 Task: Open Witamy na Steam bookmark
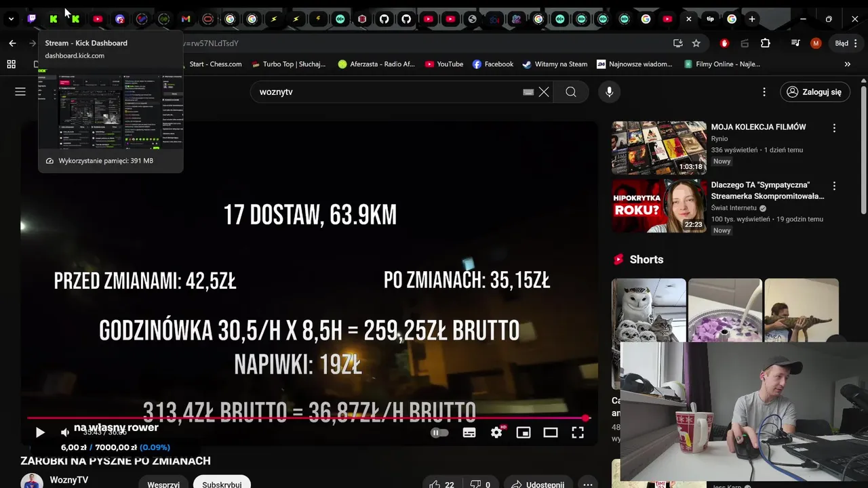(555, 64)
